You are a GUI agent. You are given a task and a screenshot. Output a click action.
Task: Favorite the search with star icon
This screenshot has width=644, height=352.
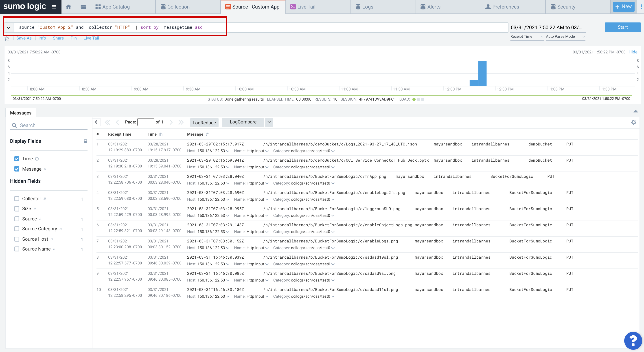7,38
